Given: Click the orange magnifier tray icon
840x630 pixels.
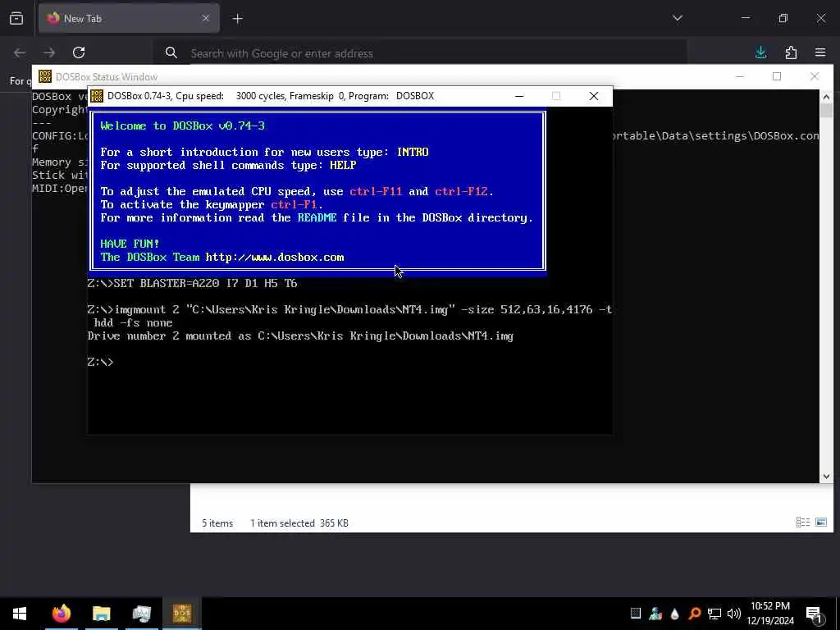Looking at the screenshot, I should [694, 614].
